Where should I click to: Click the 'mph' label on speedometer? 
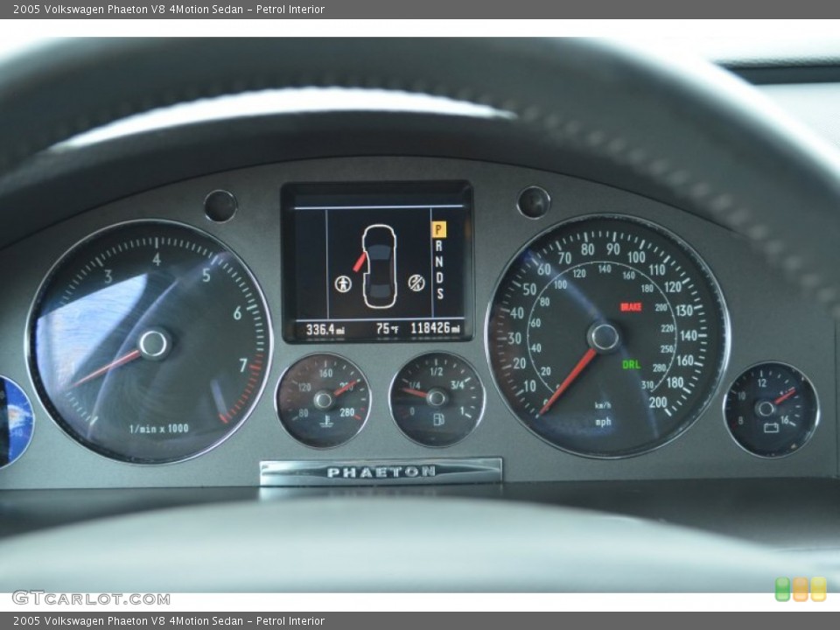pos(603,422)
